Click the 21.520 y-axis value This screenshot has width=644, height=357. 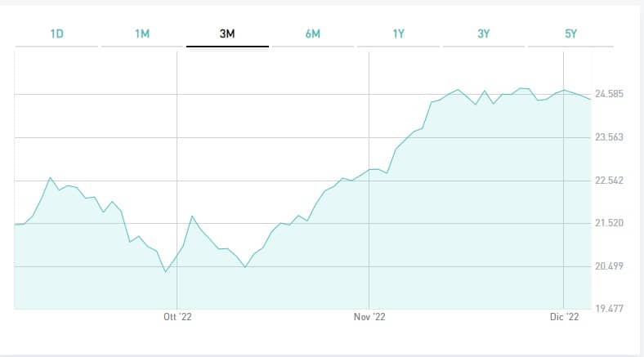coord(610,223)
